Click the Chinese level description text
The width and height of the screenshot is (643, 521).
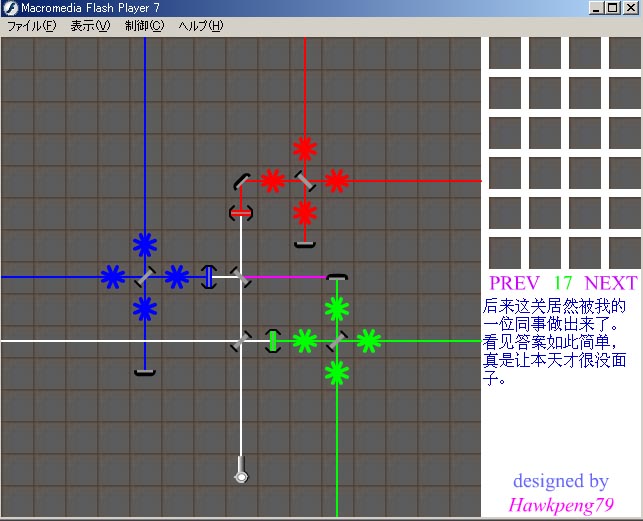click(x=554, y=342)
